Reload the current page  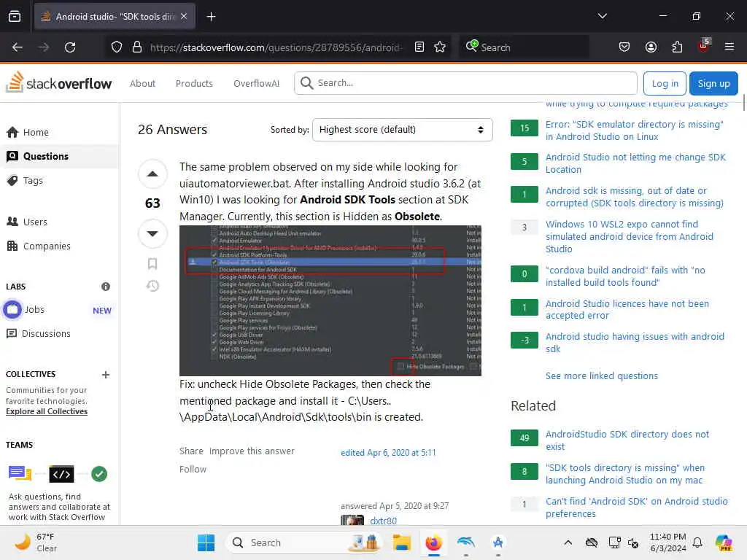pyautogui.click(x=70, y=47)
